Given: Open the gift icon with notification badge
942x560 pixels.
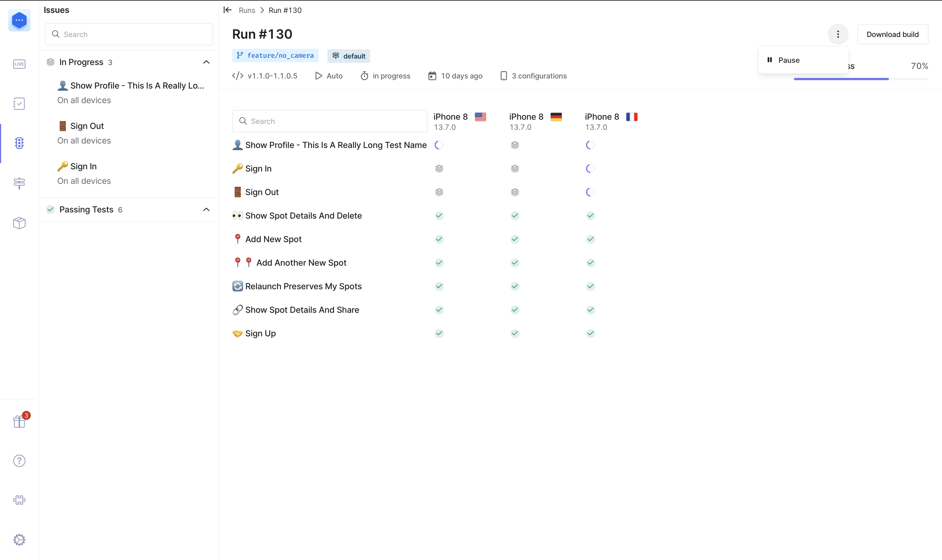Looking at the screenshot, I should (19, 422).
